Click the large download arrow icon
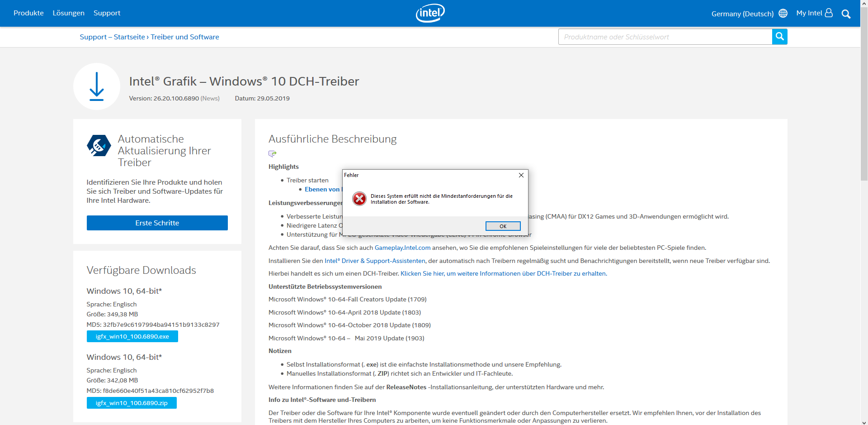Viewport: 868px width, 425px height. (96, 86)
